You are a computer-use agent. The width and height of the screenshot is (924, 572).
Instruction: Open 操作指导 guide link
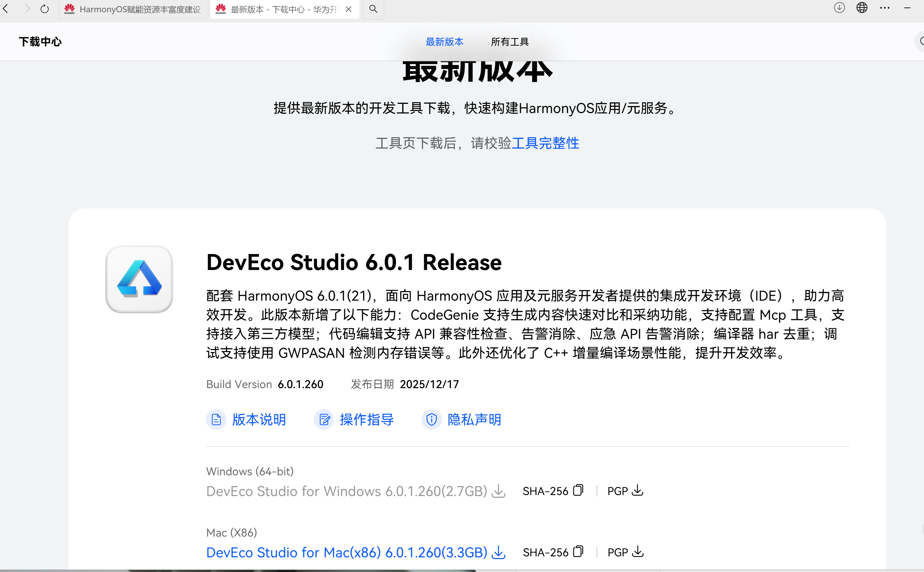point(366,419)
